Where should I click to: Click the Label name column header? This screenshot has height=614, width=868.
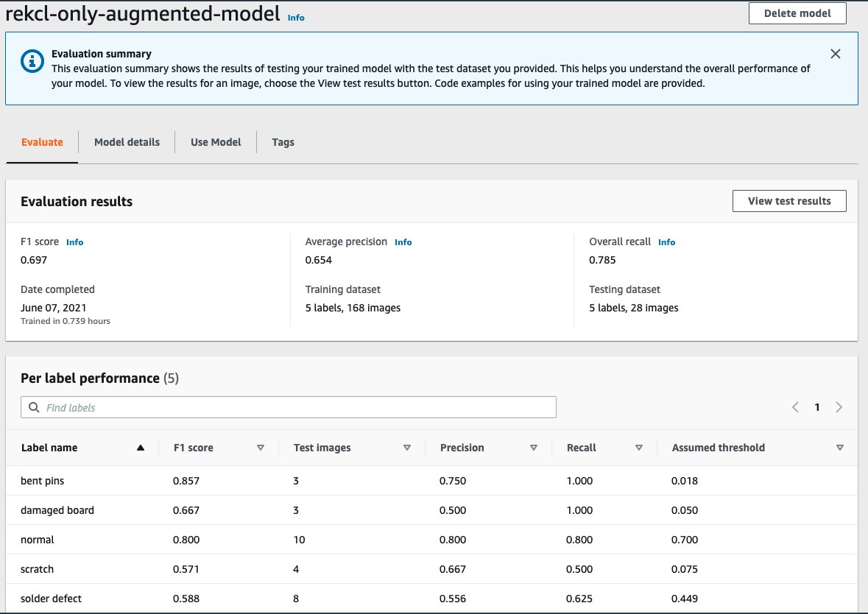coord(49,448)
